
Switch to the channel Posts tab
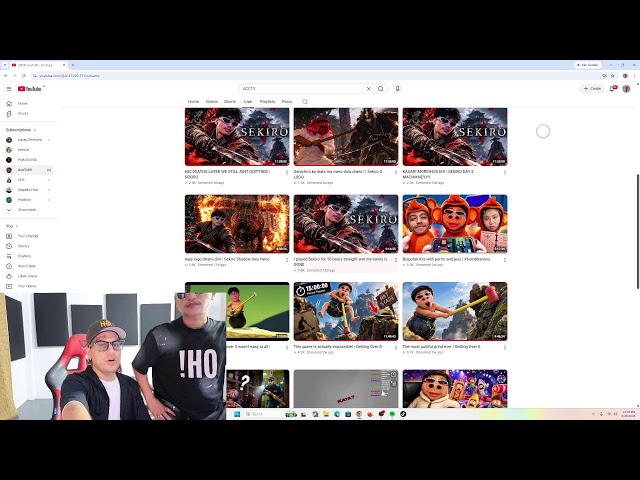(x=287, y=102)
